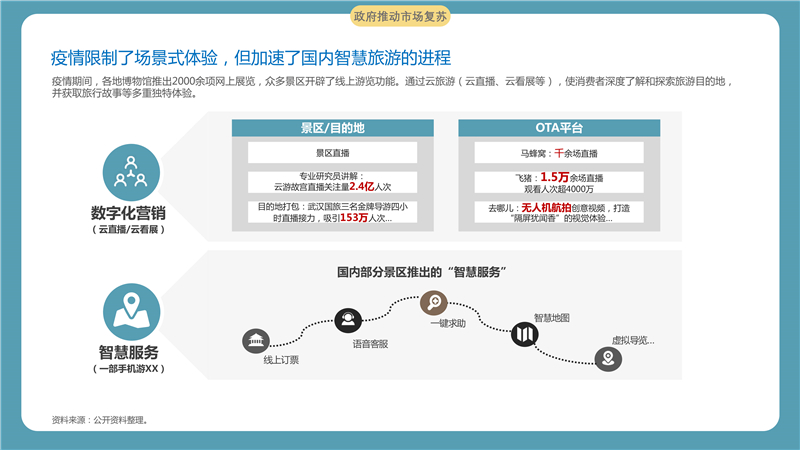Click the 马蜂窝 千余场直播 box

coord(559,153)
